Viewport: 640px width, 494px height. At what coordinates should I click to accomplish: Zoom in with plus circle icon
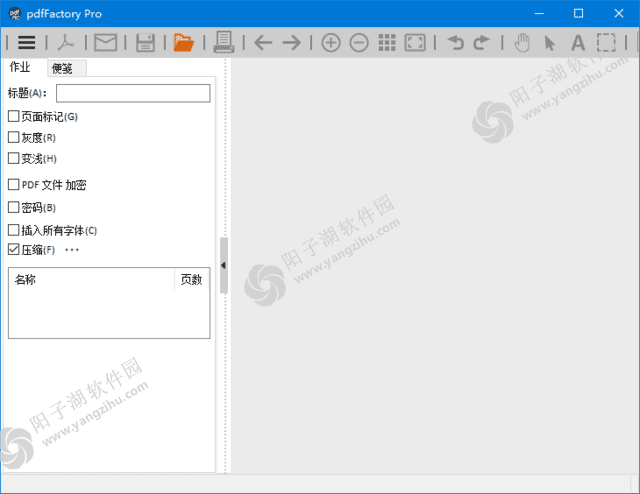pos(331,43)
